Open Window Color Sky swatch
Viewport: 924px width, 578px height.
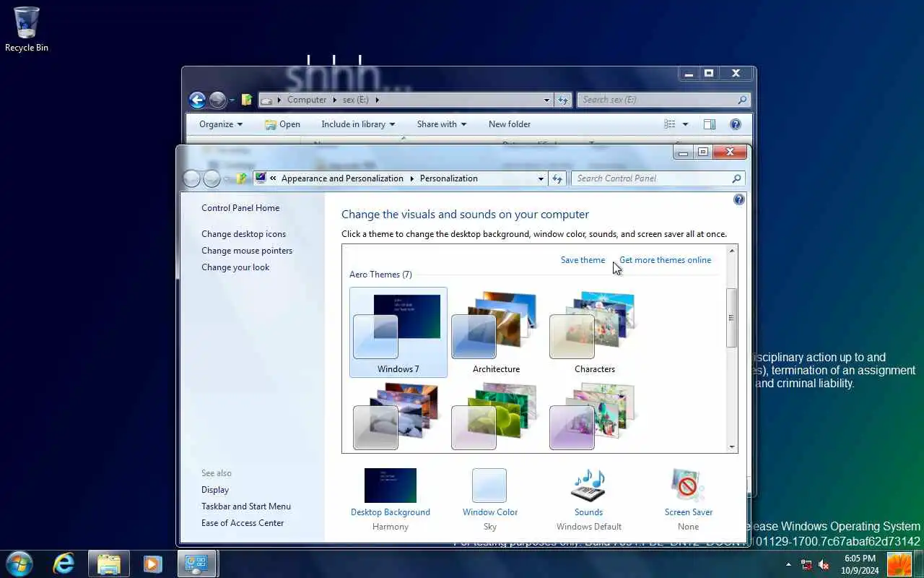[x=489, y=486]
